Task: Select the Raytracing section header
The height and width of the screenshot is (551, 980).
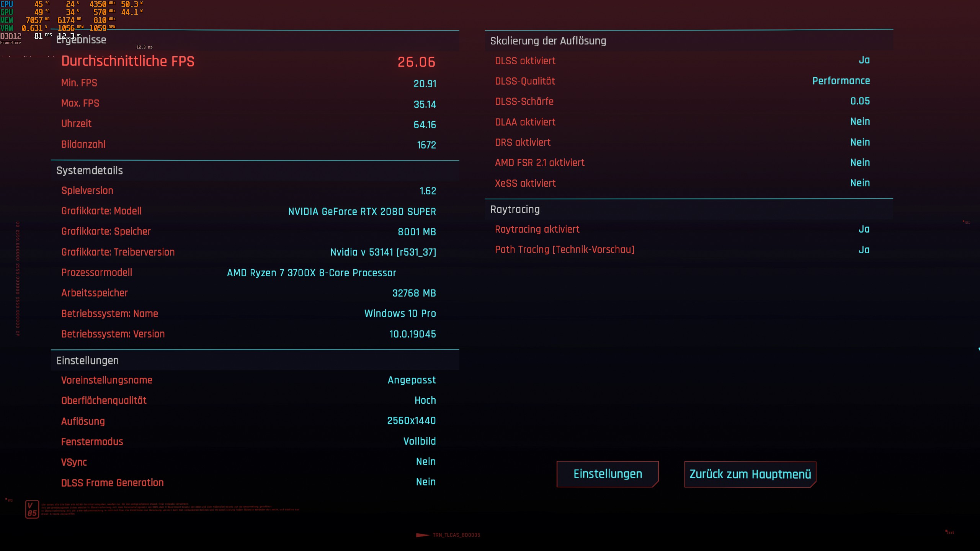Action: 515,210
